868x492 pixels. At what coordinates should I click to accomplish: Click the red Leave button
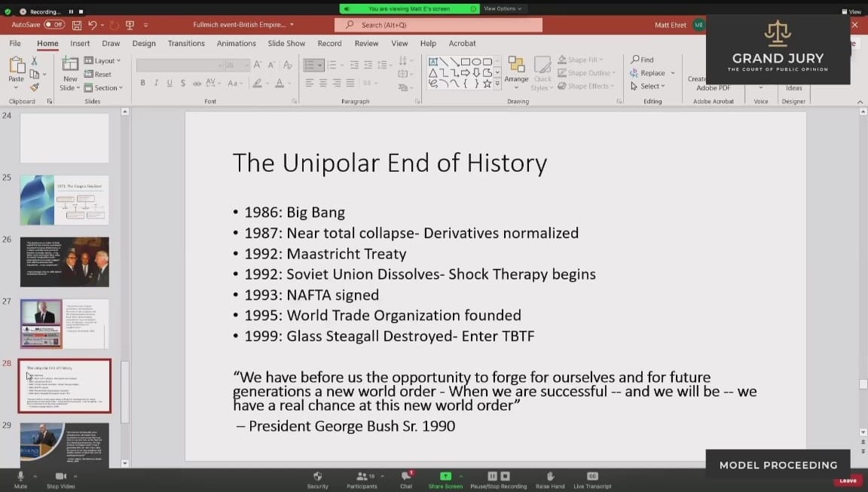click(x=848, y=481)
